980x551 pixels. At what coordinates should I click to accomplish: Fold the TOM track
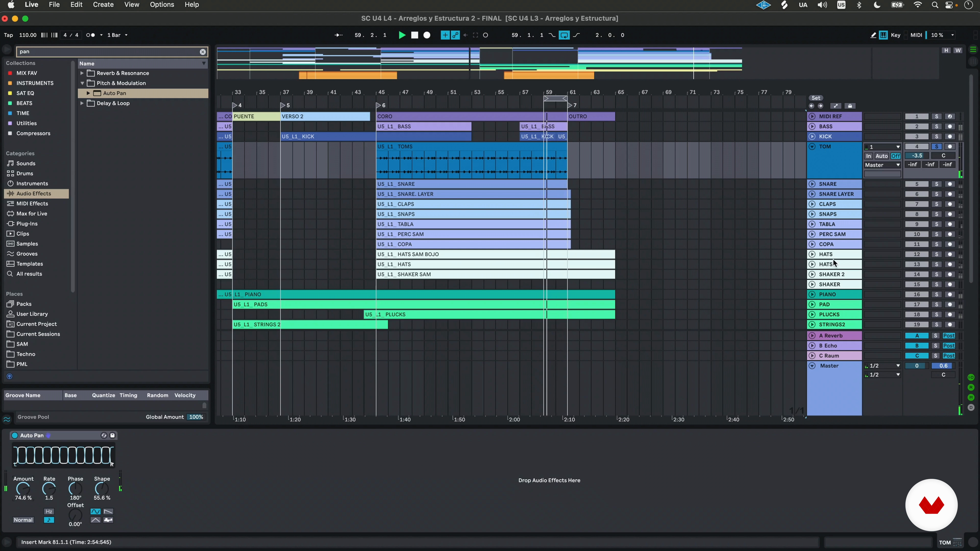tap(812, 147)
